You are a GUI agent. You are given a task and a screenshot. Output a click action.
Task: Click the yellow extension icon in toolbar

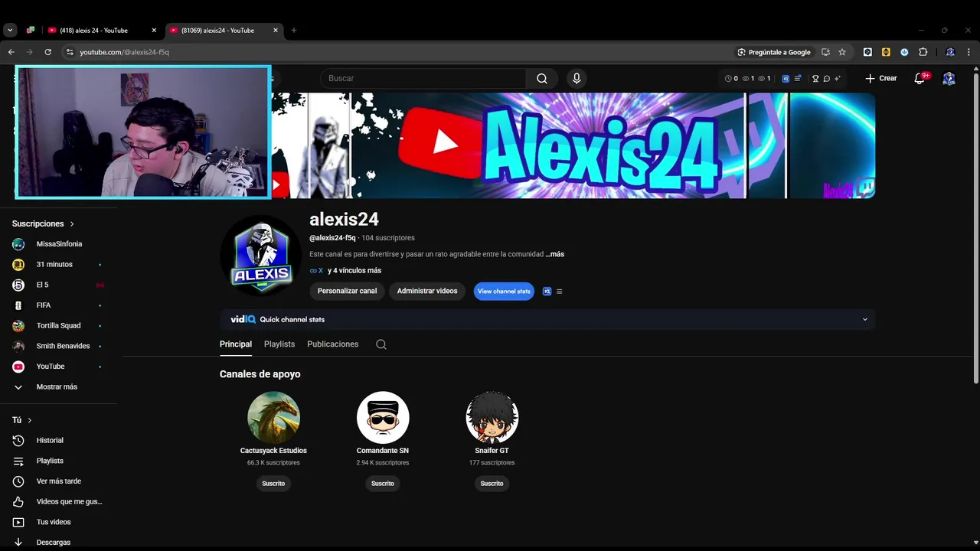click(886, 52)
